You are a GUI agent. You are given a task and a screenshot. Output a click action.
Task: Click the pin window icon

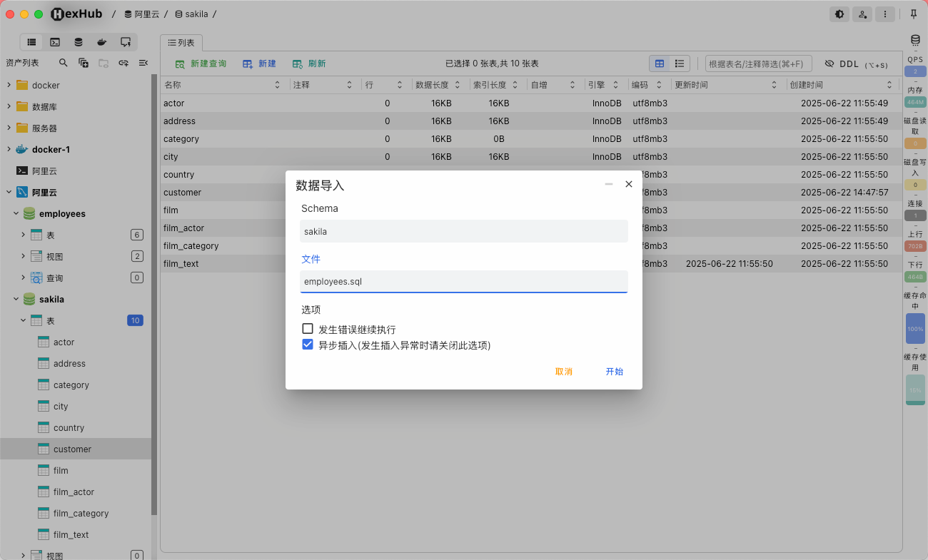tap(914, 14)
